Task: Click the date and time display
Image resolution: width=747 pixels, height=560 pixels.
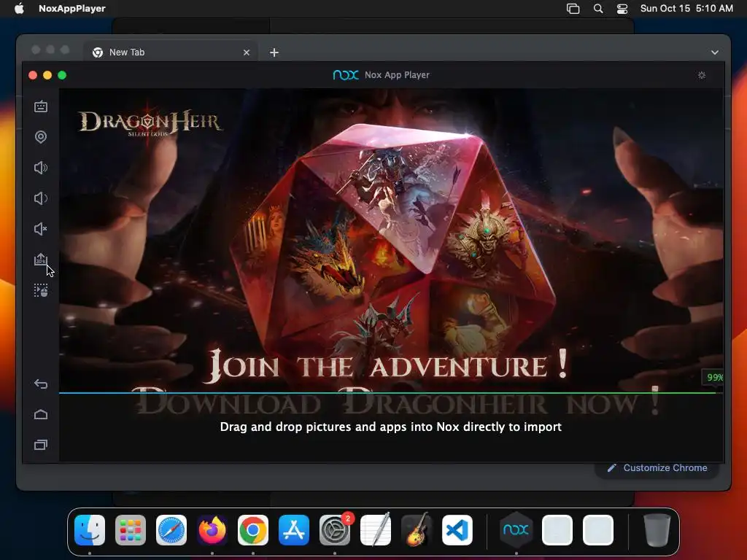Action: (x=686, y=9)
